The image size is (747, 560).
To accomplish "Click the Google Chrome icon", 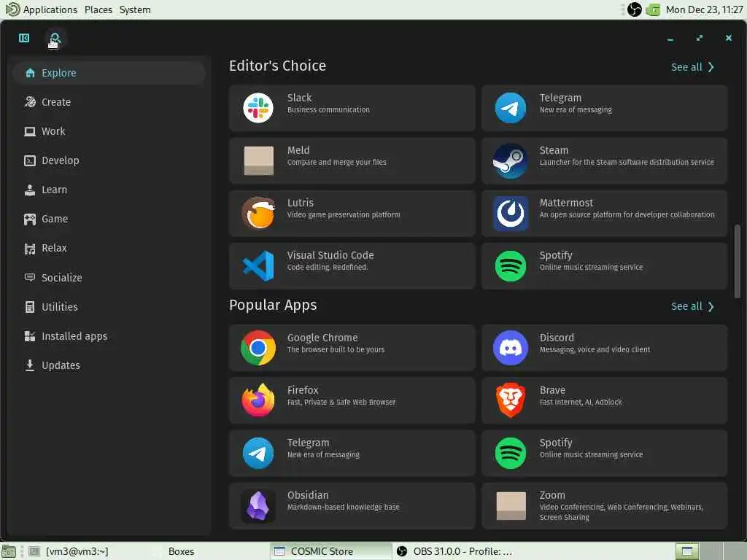I will [x=258, y=348].
